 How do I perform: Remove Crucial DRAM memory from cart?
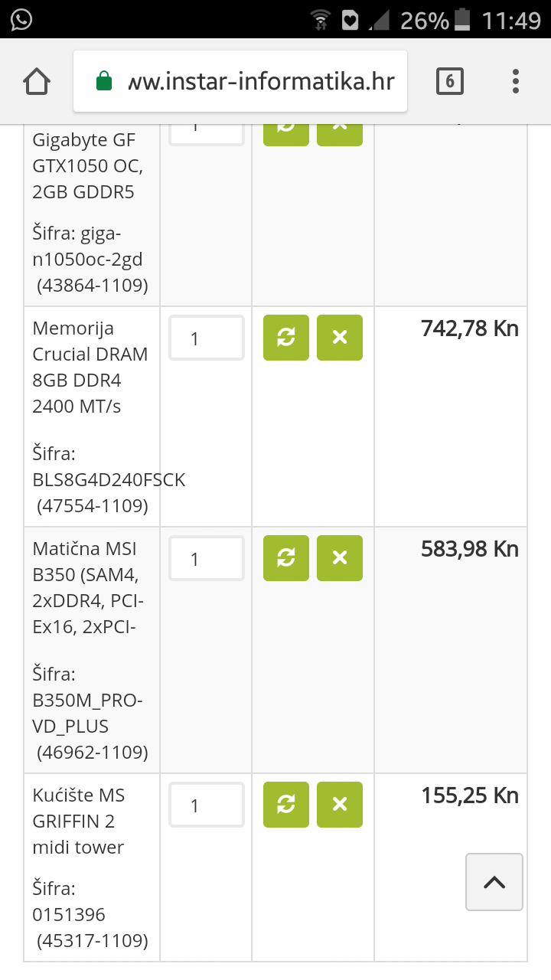(340, 338)
